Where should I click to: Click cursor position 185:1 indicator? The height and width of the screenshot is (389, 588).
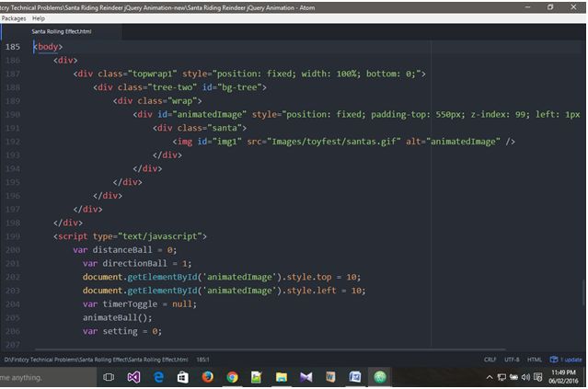[x=202, y=360]
